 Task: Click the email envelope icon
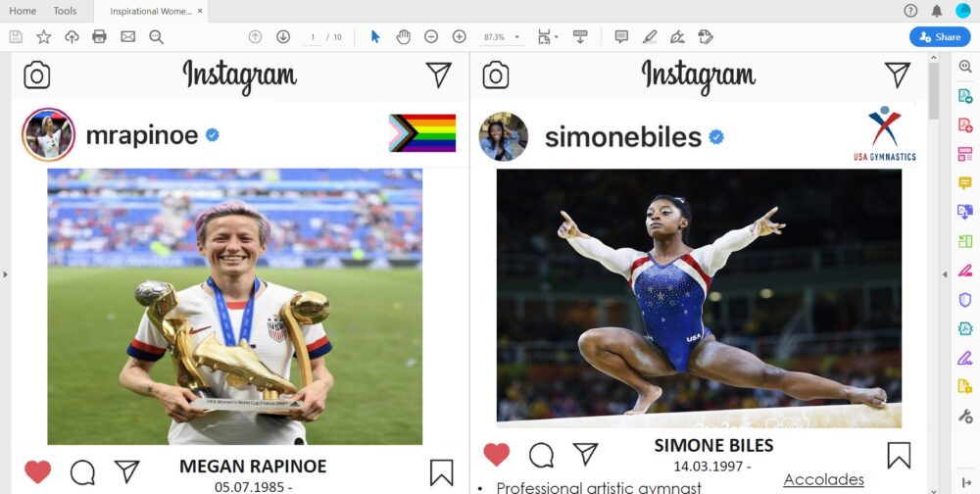(128, 37)
